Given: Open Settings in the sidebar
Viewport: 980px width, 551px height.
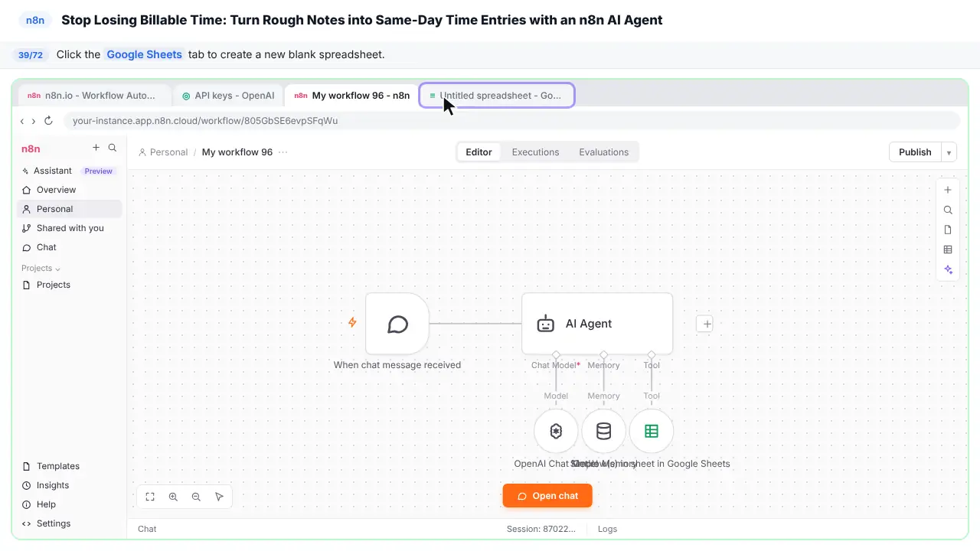Looking at the screenshot, I should coord(69,523).
